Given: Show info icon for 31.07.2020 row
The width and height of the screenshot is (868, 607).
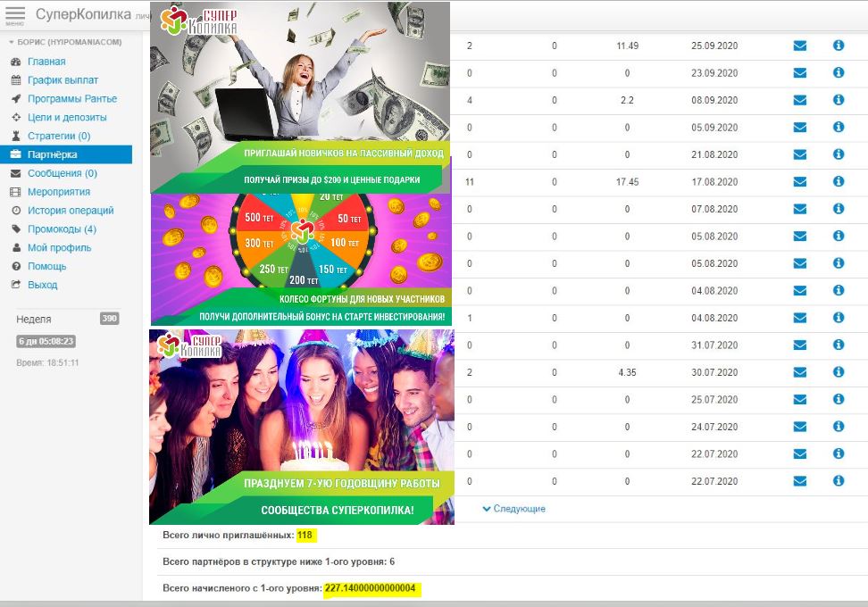Looking at the screenshot, I should pos(838,345).
